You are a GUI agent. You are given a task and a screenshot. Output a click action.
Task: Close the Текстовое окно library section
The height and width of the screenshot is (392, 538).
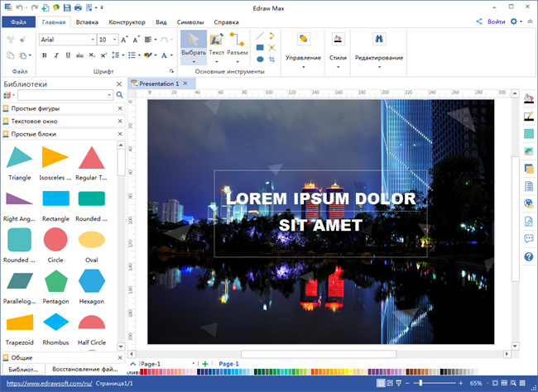[x=120, y=121]
